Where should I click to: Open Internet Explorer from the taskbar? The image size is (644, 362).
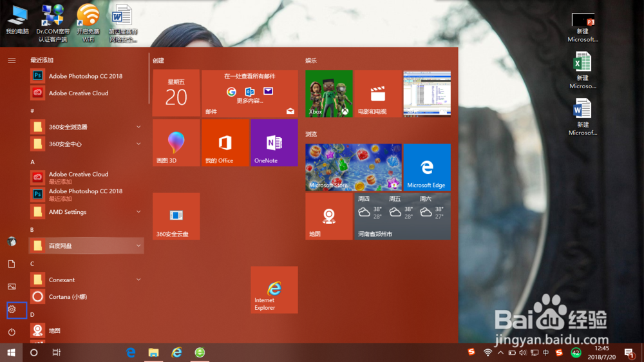(176, 352)
